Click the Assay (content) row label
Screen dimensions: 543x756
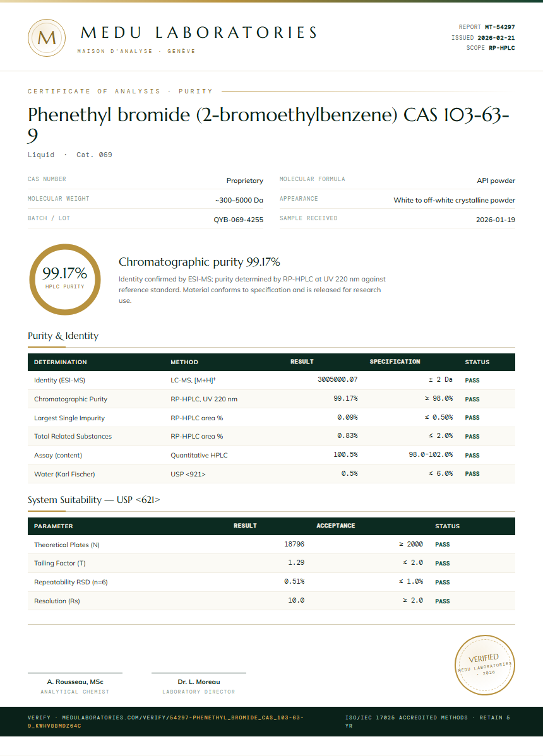click(58, 455)
